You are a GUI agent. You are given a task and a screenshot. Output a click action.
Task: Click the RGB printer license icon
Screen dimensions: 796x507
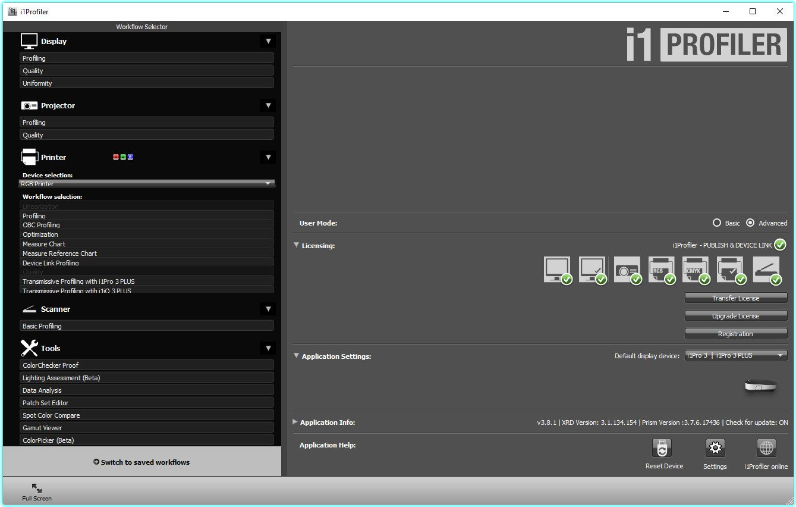(661, 270)
